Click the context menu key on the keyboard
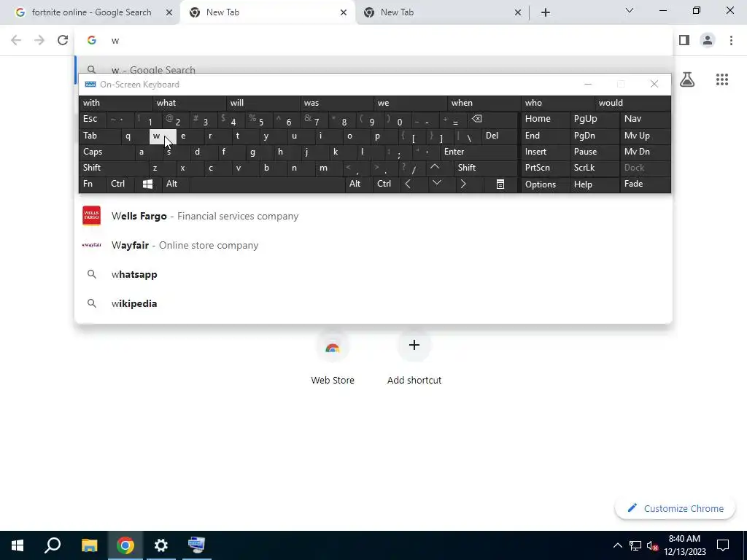The width and height of the screenshot is (747, 560). point(500,184)
